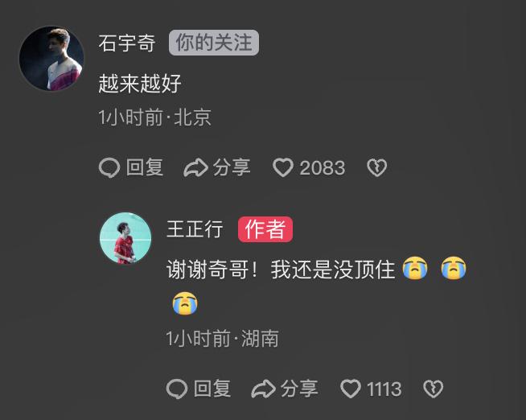The height and width of the screenshot is (420, 526).
Task: Dislike 王正行's reply using broken heart
Action: (x=433, y=389)
